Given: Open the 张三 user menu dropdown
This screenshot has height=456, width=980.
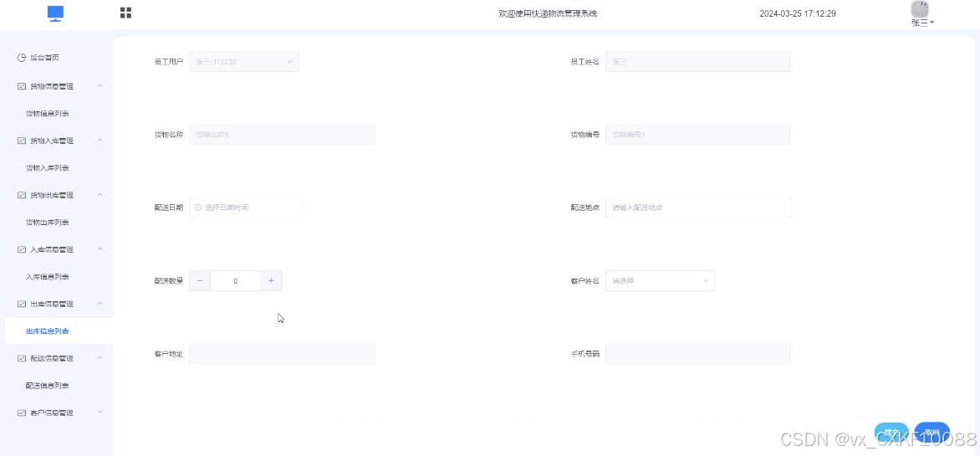Looking at the screenshot, I should 922,23.
